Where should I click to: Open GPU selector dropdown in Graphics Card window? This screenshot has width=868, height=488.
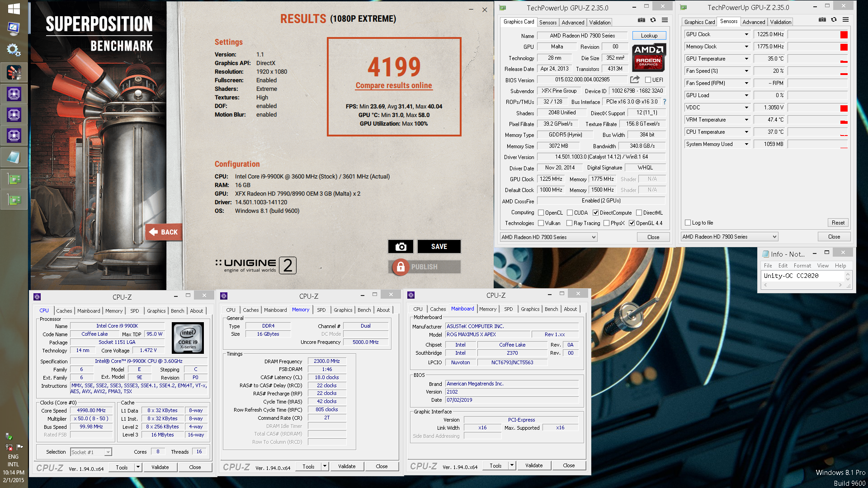[548, 237]
